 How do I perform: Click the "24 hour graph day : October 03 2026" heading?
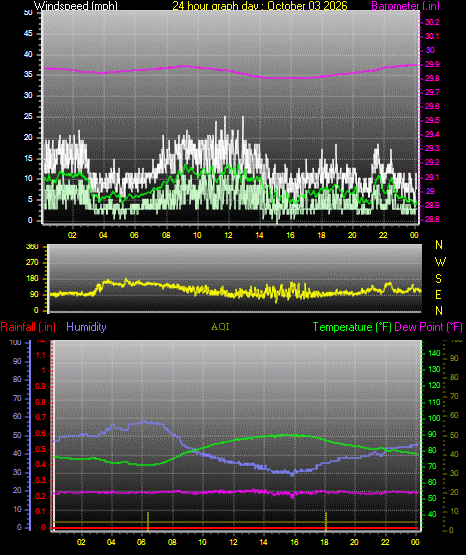(x=260, y=5)
